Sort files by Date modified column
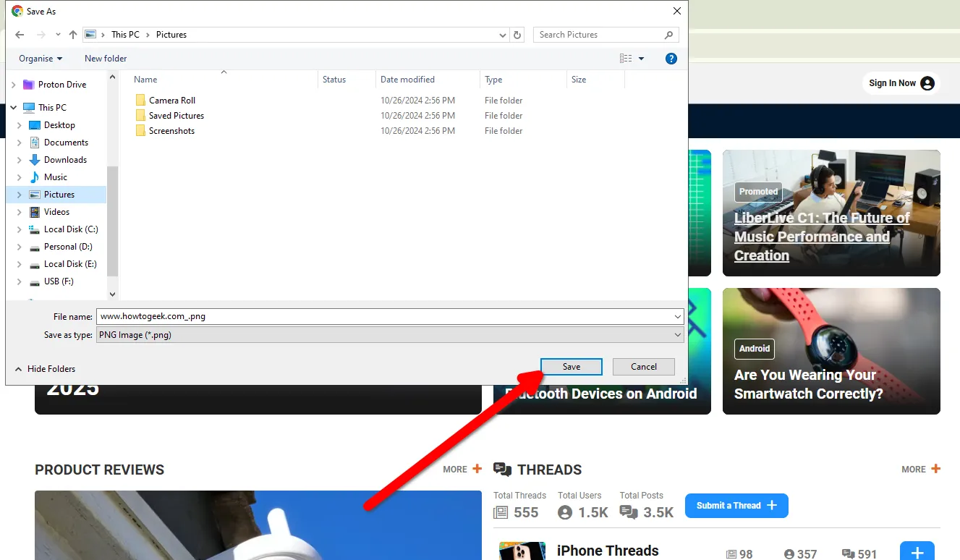Screen dimensions: 960x560 click(407, 80)
